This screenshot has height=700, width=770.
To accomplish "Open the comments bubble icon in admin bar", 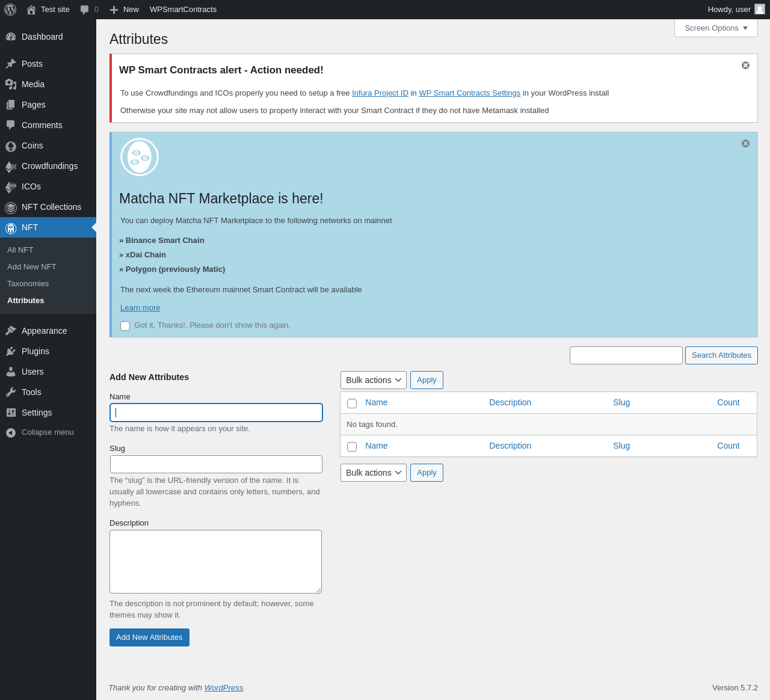I will (x=85, y=10).
